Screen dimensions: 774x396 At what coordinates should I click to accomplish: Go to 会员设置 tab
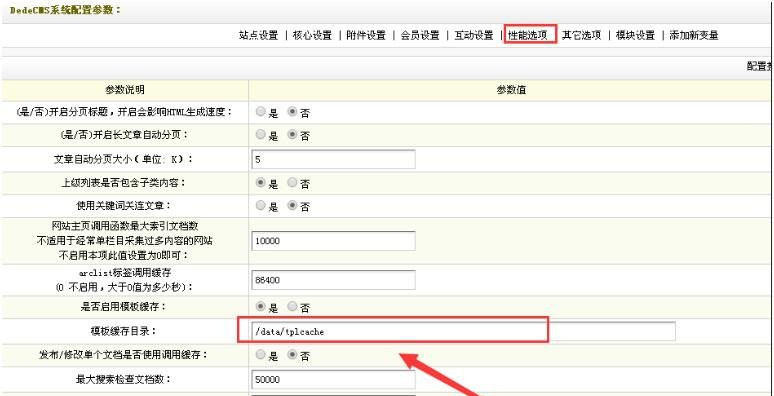pyautogui.click(x=420, y=36)
